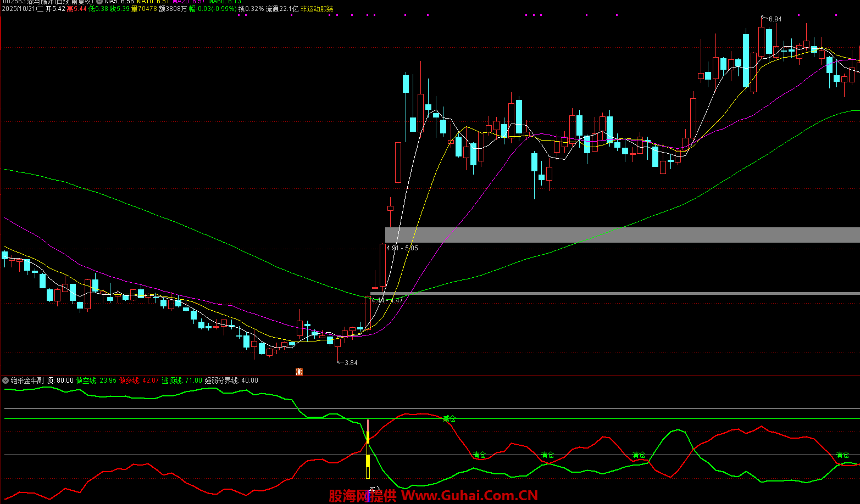
Task: Select the thin 4.44 - 4.47 gap band
Action: [622, 294]
